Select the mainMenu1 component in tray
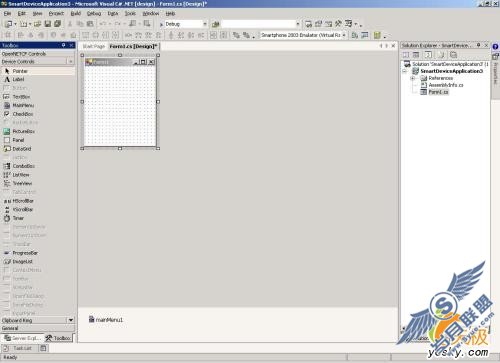500x363 pixels. point(106,320)
